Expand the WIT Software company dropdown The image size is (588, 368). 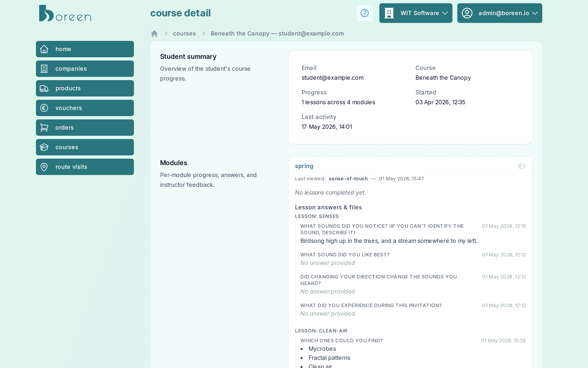(x=416, y=13)
